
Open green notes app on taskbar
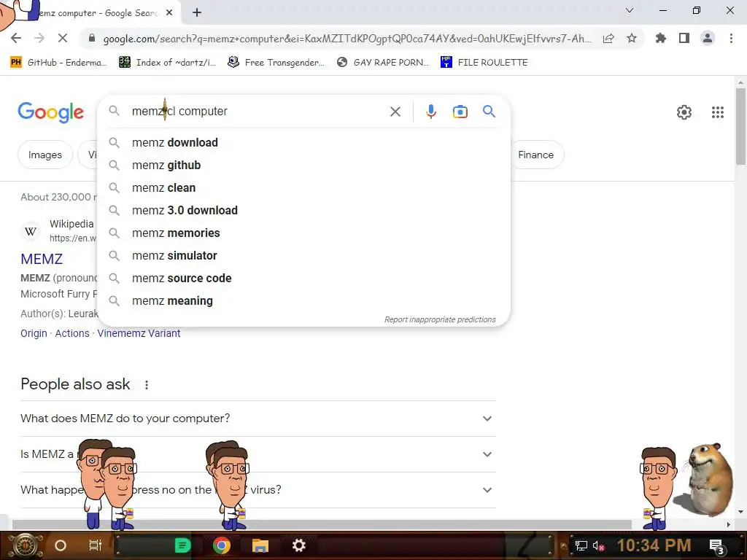[182, 545]
